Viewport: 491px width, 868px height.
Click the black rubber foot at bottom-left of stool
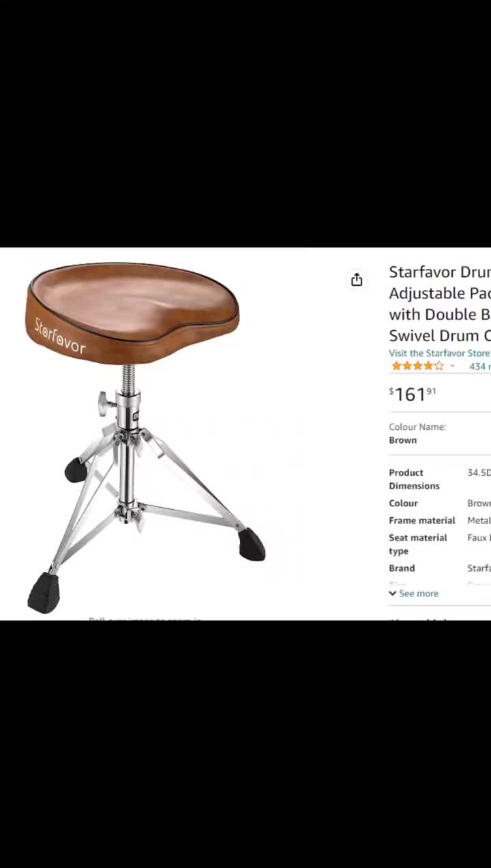click(44, 592)
